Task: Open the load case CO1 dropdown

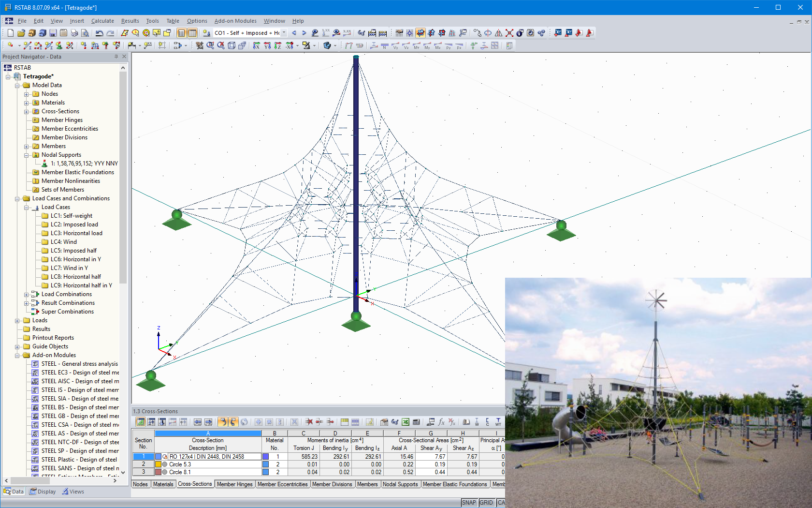Action: (x=284, y=33)
